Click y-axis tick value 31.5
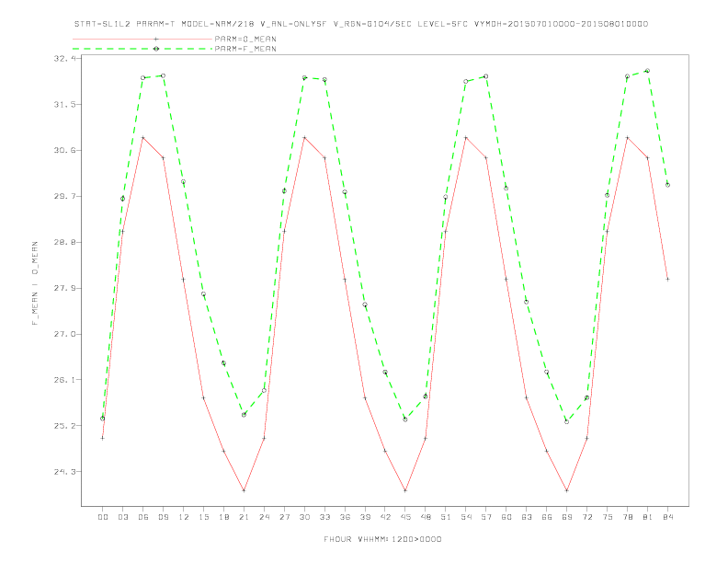The height and width of the screenshot is (563, 728). tap(63, 105)
